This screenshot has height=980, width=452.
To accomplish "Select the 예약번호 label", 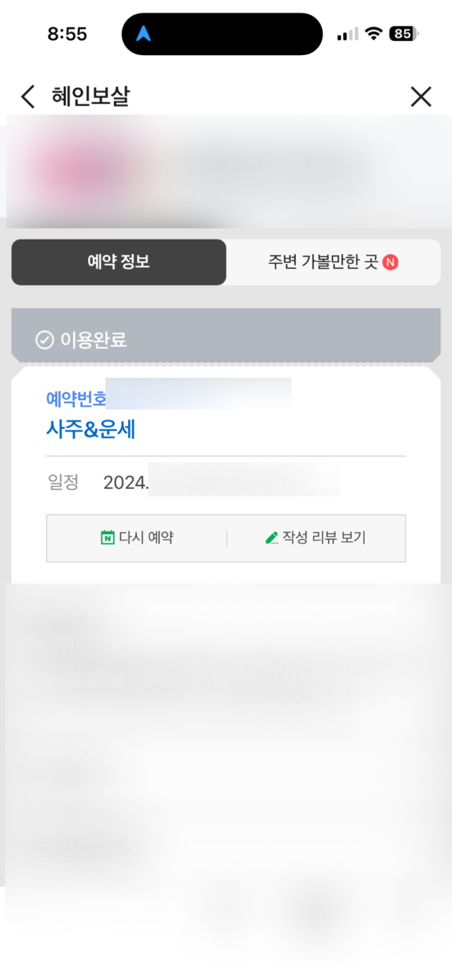I will [x=76, y=399].
